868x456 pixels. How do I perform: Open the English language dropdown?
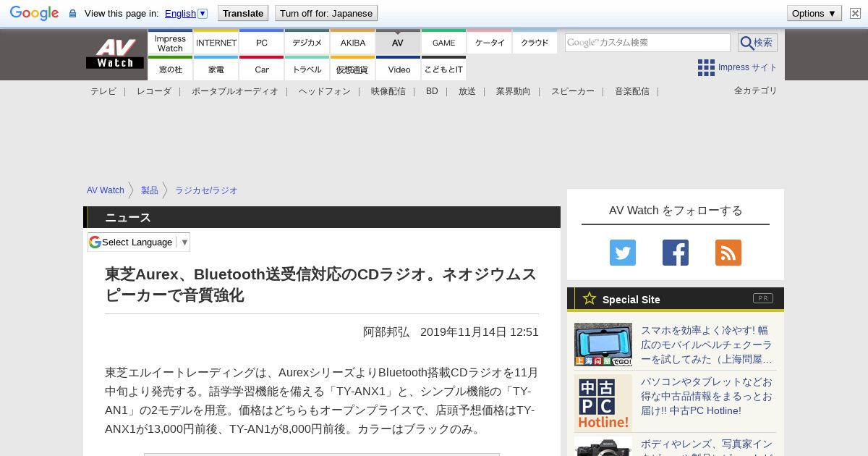coord(186,13)
